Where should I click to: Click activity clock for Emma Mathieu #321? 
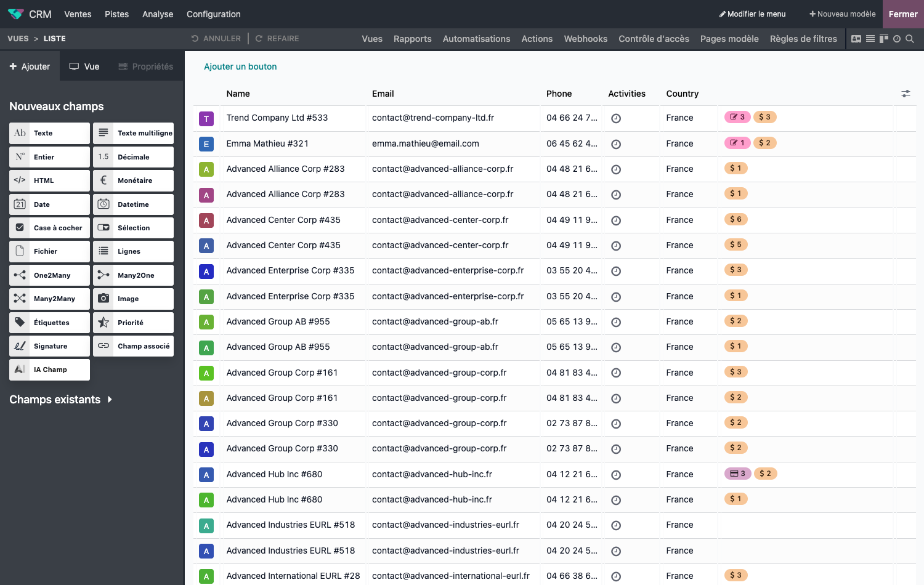[616, 144]
